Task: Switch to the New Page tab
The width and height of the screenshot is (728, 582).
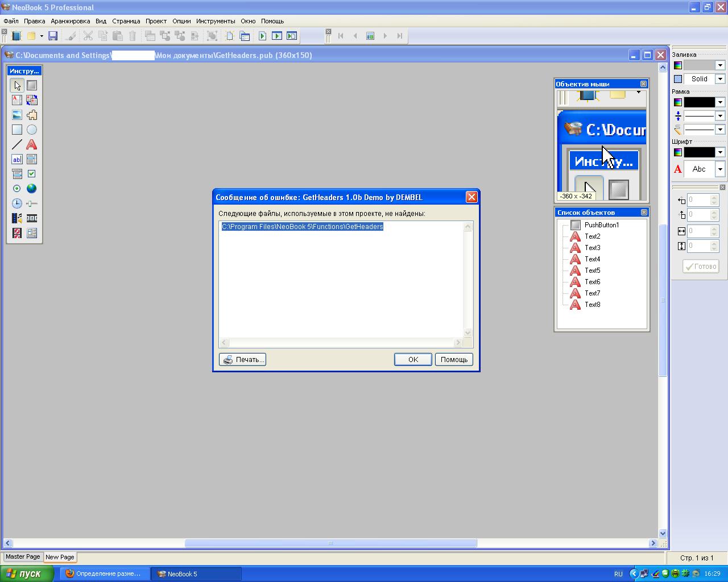Action: coord(60,557)
